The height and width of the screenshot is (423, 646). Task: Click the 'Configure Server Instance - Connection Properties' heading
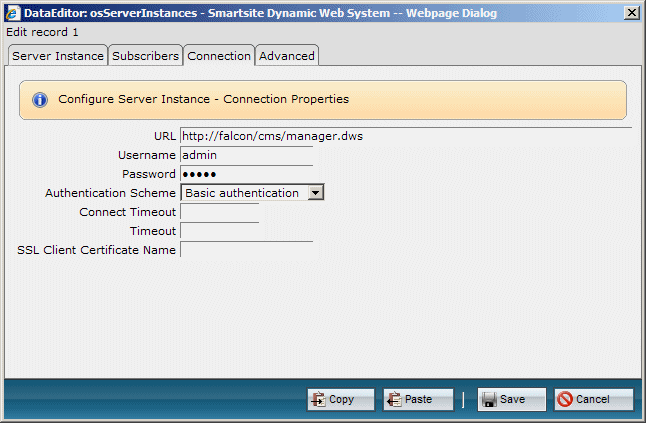click(x=204, y=99)
